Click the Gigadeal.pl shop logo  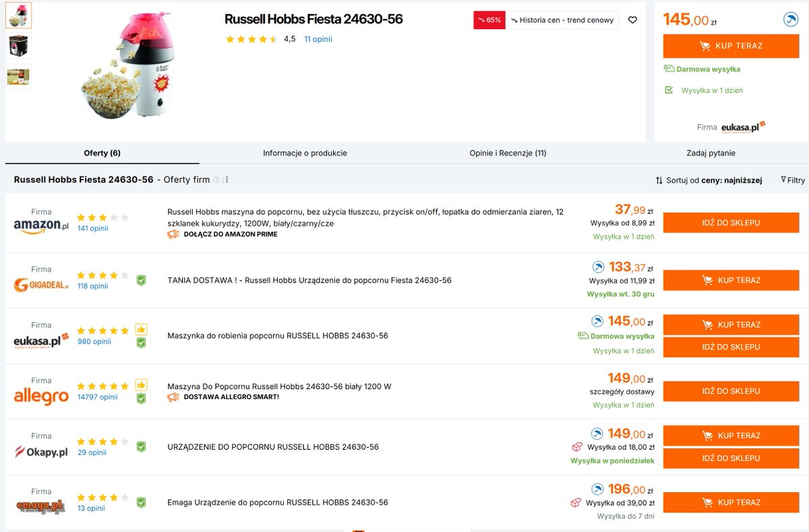[41, 285]
